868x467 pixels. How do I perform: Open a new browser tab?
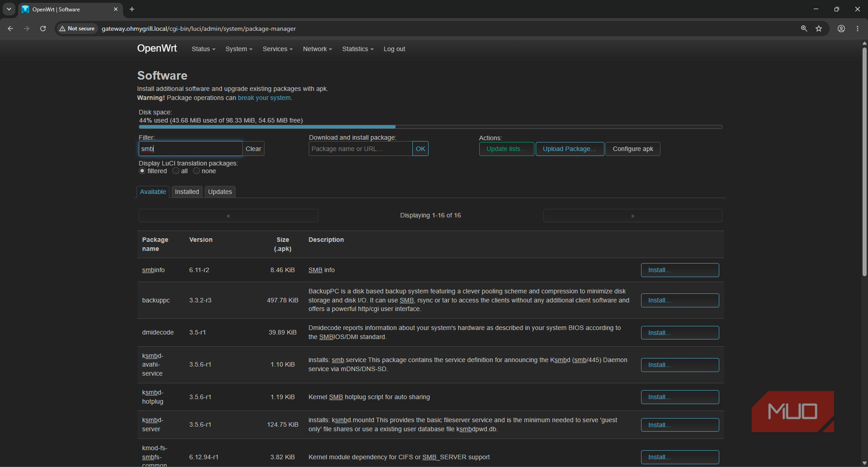[132, 9]
